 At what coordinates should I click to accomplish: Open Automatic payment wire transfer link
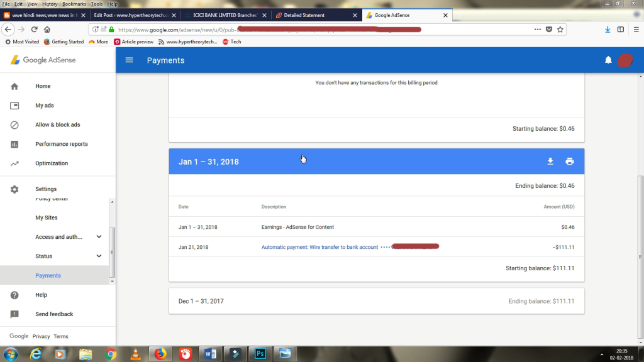point(319,247)
